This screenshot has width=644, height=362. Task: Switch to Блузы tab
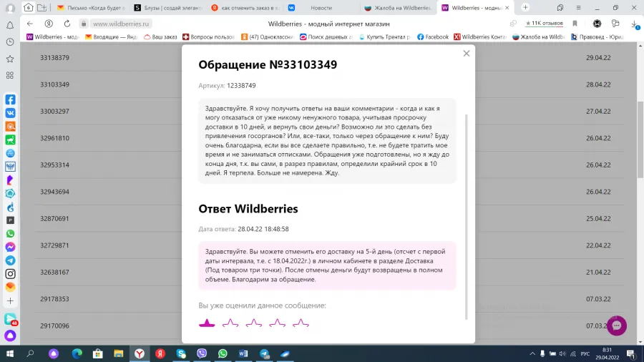click(x=168, y=8)
